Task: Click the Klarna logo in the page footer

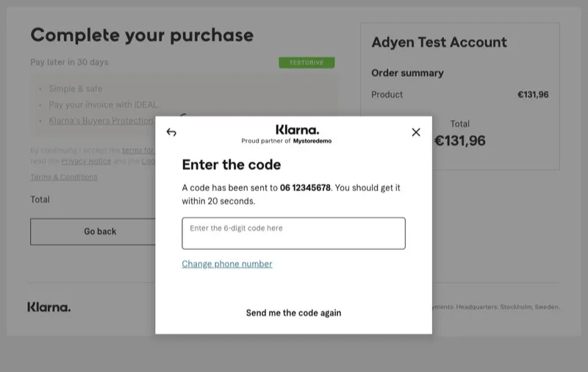Action: pos(49,307)
